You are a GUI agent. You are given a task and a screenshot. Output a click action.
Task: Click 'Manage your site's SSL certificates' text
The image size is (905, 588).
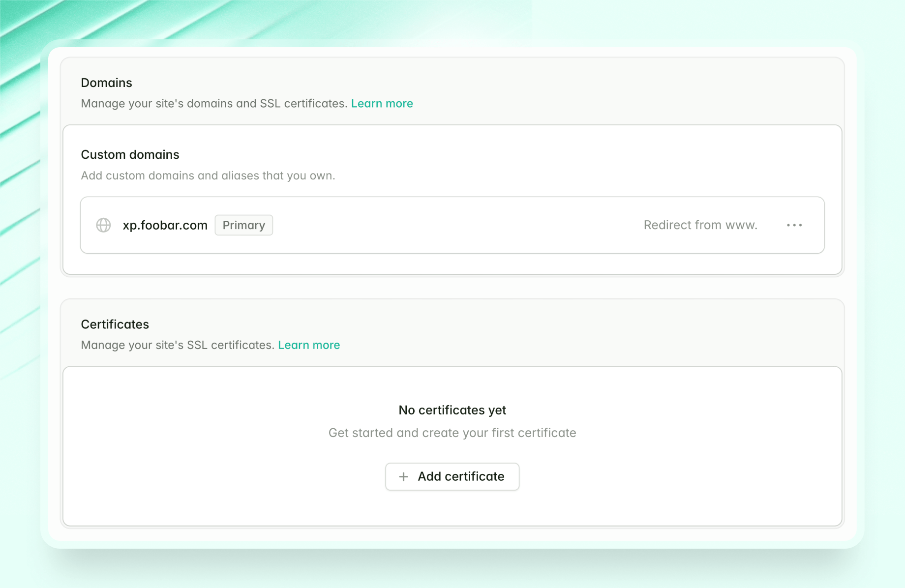click(177, 345)
